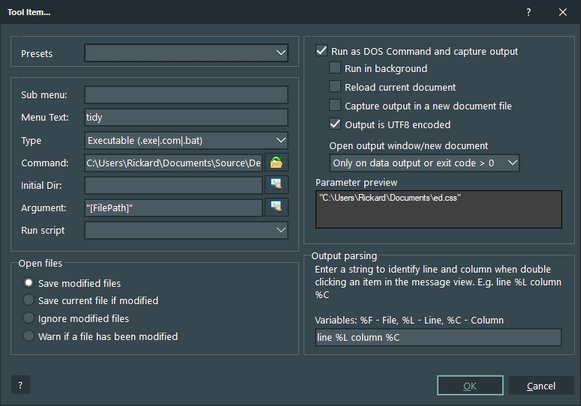Click the OK button

pos(470,386)
